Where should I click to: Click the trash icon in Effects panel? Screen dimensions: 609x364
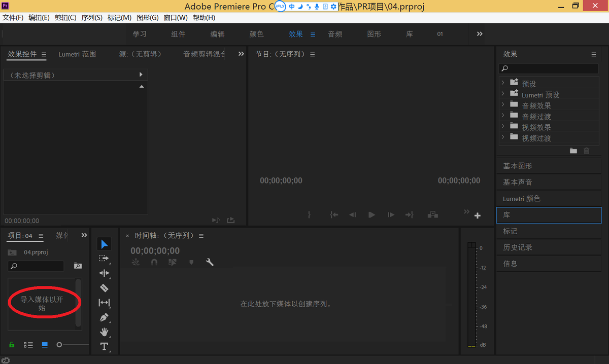587,151
